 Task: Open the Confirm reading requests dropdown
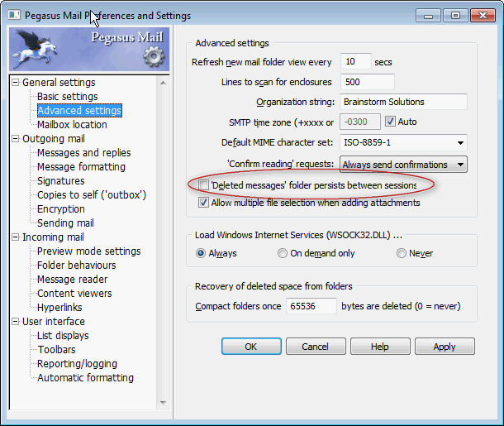(459, 165)
